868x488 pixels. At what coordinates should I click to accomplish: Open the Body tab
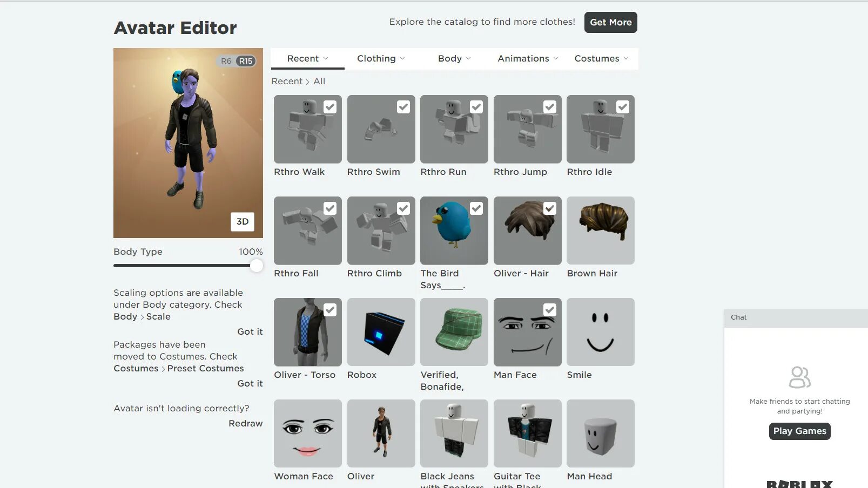(x=454, y=58)
